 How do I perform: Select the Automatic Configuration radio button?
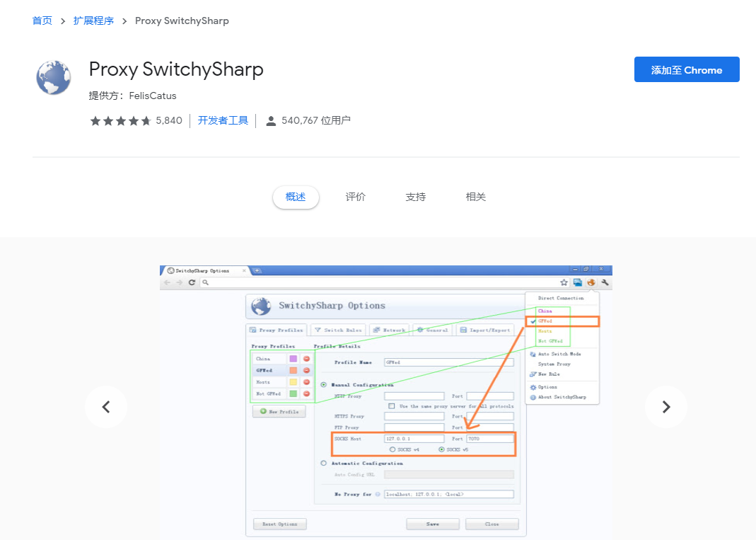(x=324, y=464)
